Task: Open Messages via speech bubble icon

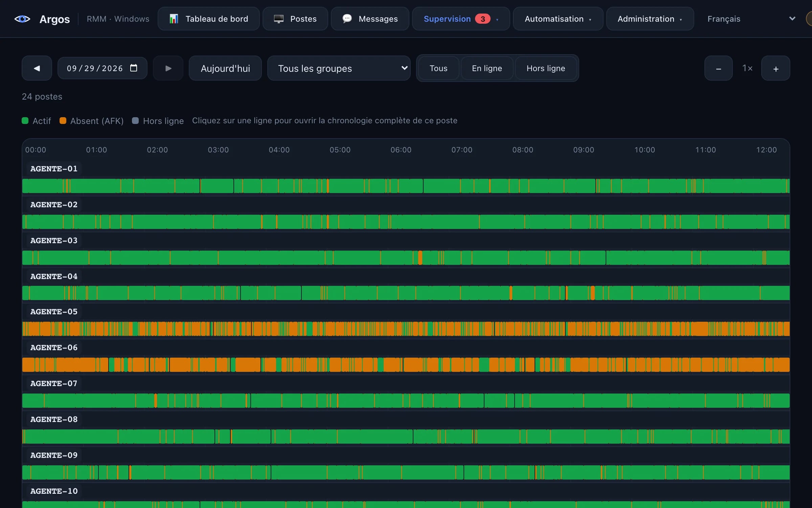Action: point(347,19)
